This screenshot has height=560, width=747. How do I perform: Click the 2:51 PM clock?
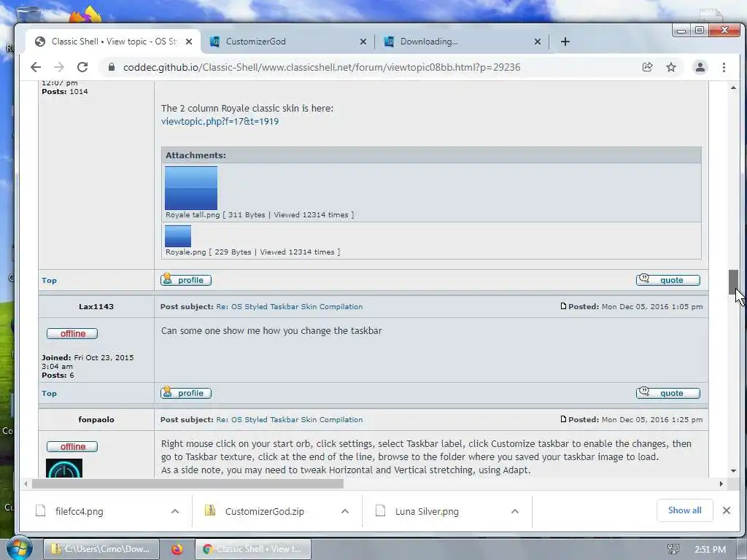coord(710,550)
